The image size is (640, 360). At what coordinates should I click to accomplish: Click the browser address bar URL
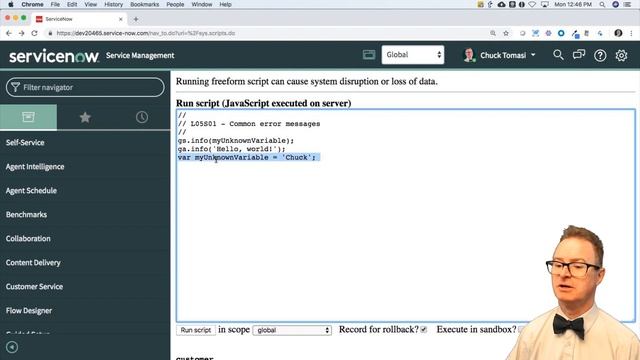click(x=146, y=33)
